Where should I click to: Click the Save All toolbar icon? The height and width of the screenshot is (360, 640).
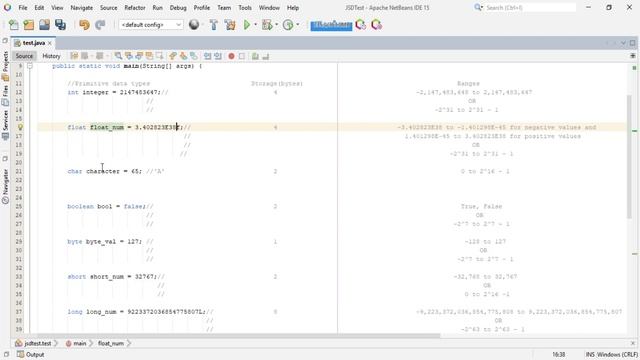pos(60,25)
